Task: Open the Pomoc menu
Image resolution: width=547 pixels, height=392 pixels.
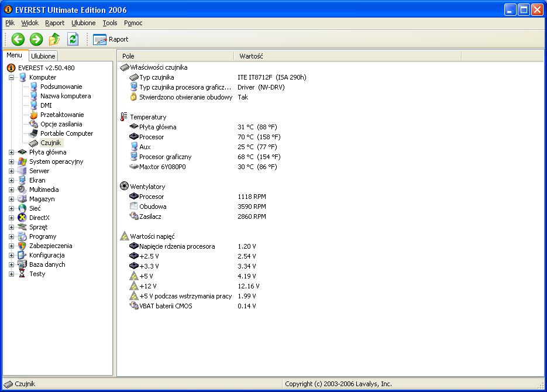Action: click(133, 23)
